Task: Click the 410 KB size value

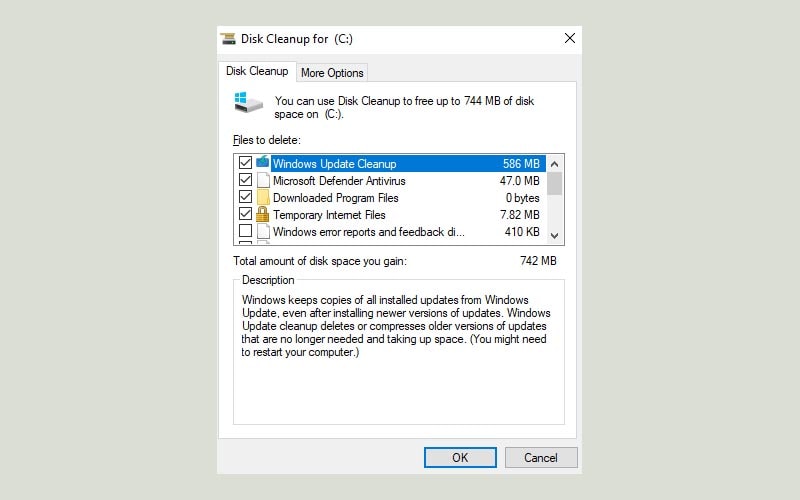Action: point(522,232)
